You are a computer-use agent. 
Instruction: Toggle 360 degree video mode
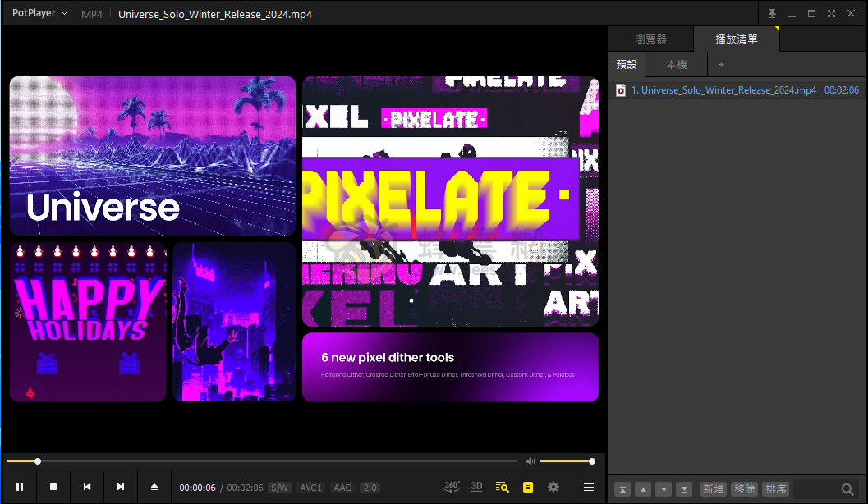[452, 487]
